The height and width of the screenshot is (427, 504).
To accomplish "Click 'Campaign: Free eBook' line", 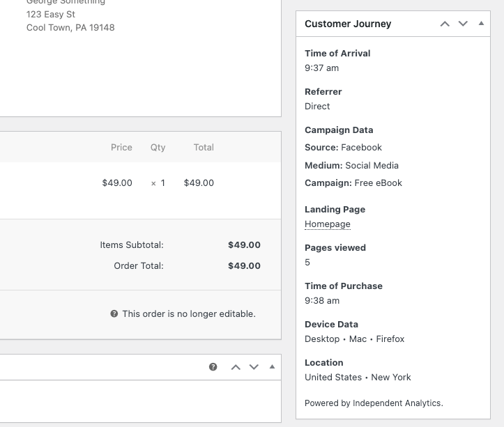I will [x=353, y=183].
